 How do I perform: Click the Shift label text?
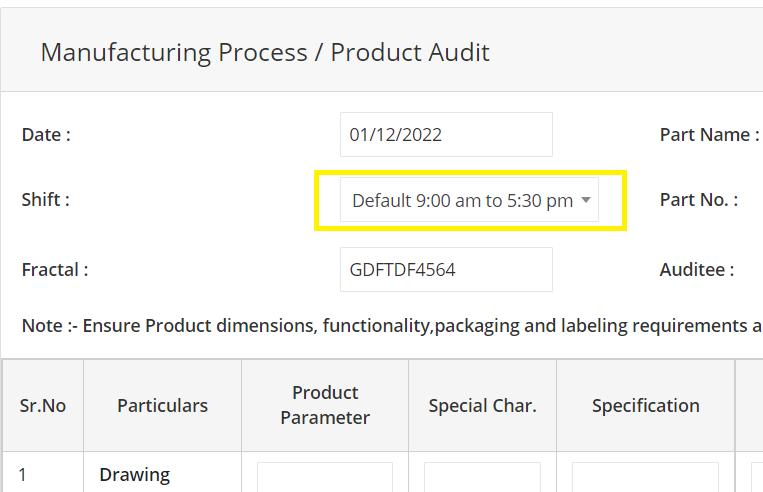(46, 200)
